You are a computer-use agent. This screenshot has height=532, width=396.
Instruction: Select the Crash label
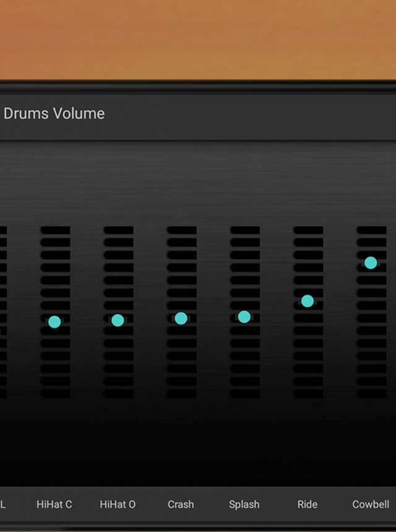[x=181, y=504]
